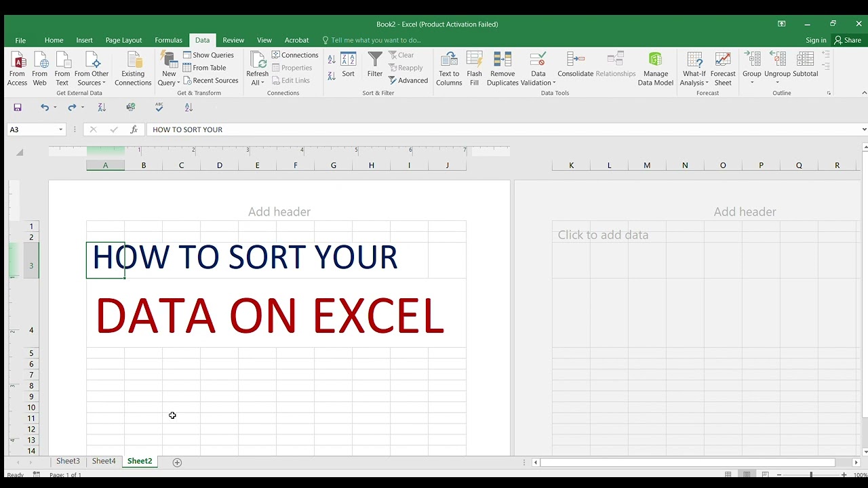Open Manage Data Model

(x=656, y=68)
